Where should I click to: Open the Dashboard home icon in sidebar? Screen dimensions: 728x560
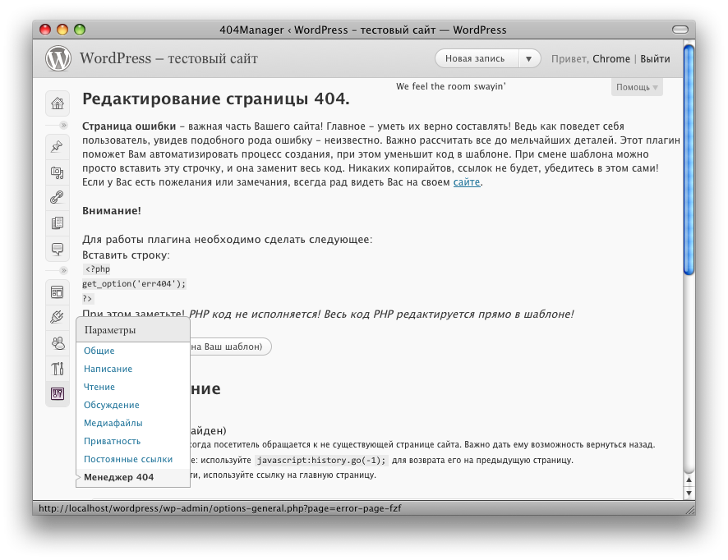(x=58, y=103)
